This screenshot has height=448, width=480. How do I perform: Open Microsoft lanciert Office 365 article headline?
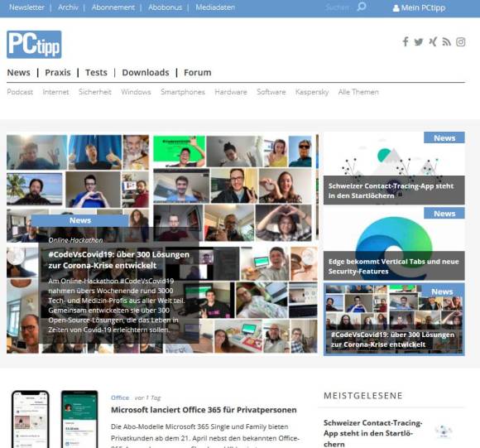pos(204,410)
